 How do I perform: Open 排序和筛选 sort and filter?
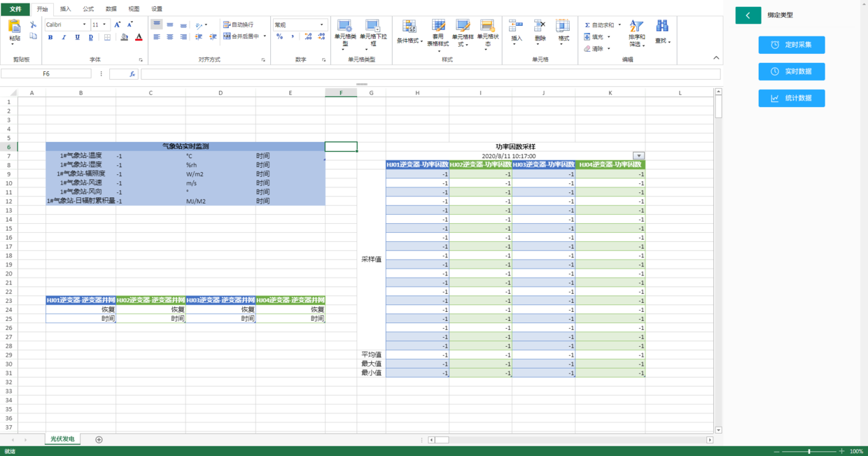pos(636,33)
